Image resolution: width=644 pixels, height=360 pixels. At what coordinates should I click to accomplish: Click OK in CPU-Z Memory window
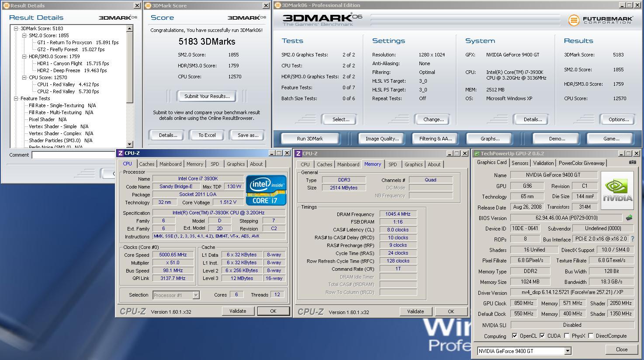click(x=450, y=311)
